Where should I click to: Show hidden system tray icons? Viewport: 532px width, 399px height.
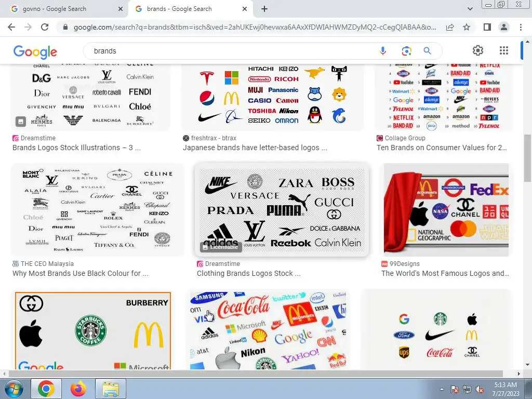coord(442,390)
